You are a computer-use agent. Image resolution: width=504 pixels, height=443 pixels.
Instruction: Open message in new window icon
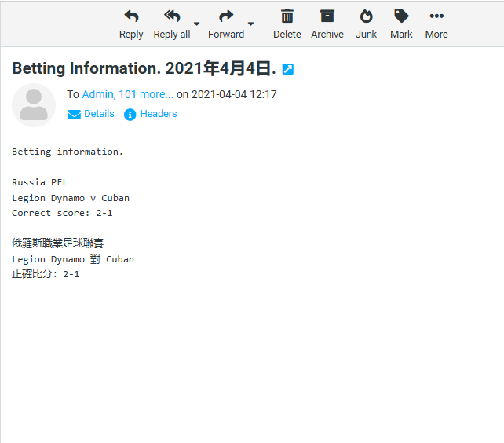click(287, 69)
